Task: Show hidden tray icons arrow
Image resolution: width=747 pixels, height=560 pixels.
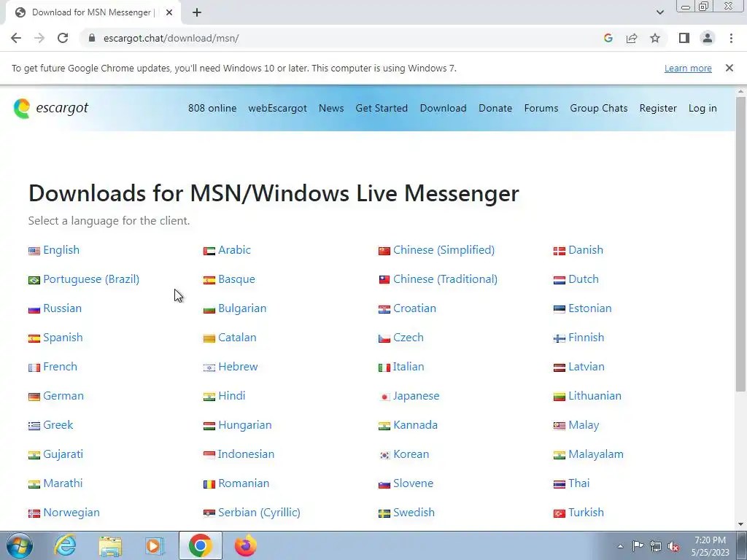Action: pyautogui.click(x=620, y=546)
